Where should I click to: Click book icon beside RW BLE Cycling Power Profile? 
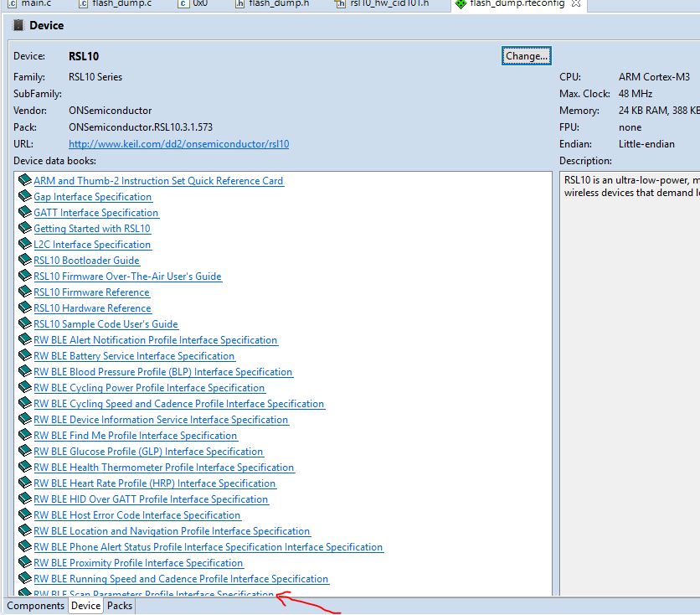point(24,387)
